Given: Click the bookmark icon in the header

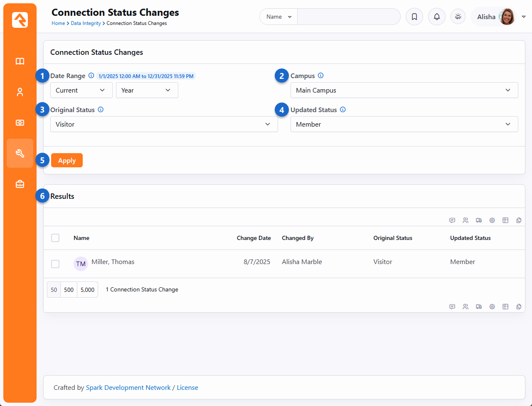Looking at the screenshot, I should [414, 17].
